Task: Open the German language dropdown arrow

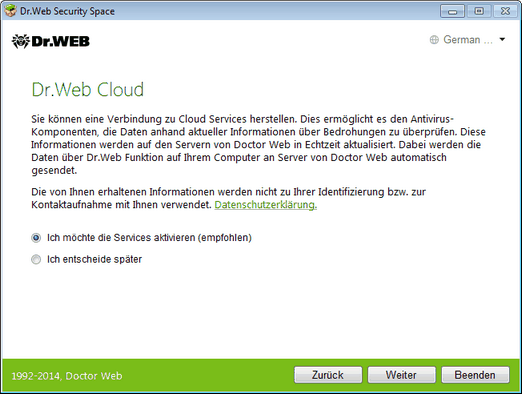Action: pyautogui.click(x=502, y=40)
